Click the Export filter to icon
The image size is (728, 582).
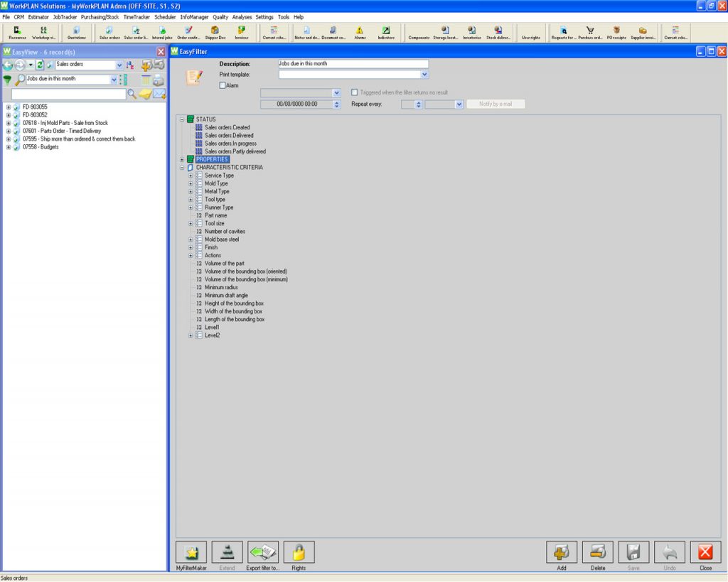tap(263, 552)
